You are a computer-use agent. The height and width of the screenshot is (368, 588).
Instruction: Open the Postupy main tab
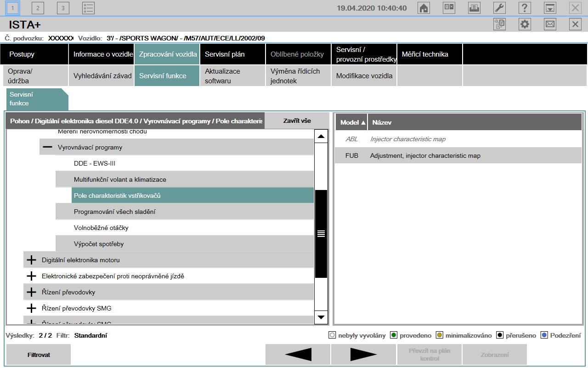[x=34, y=54]
